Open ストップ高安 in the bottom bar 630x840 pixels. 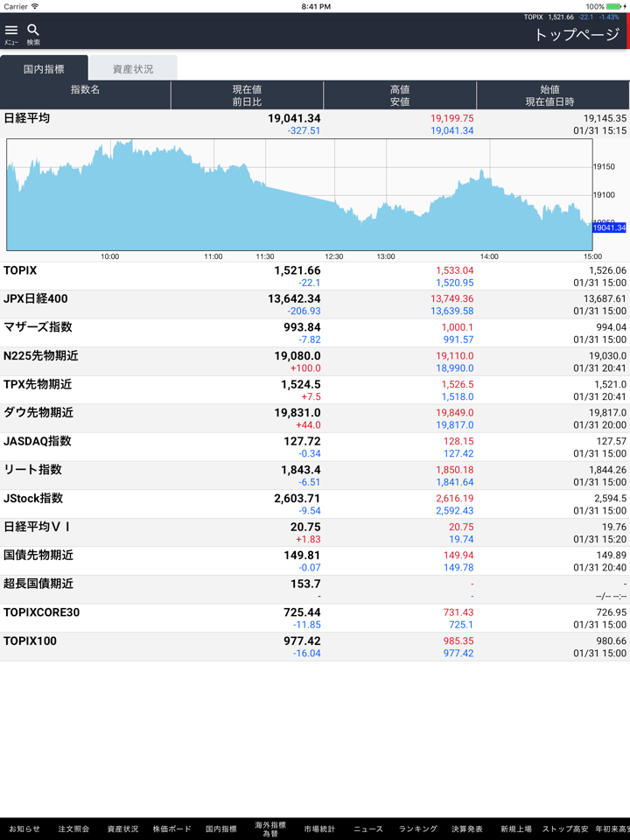click(565, 829)
